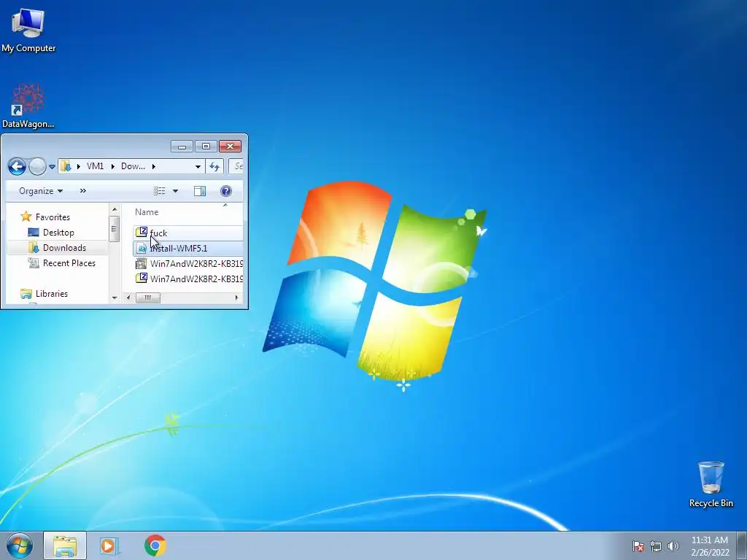Go back in Explorer window
The width and height of the screenshot is (747, 560).
(x=17, y=167)
